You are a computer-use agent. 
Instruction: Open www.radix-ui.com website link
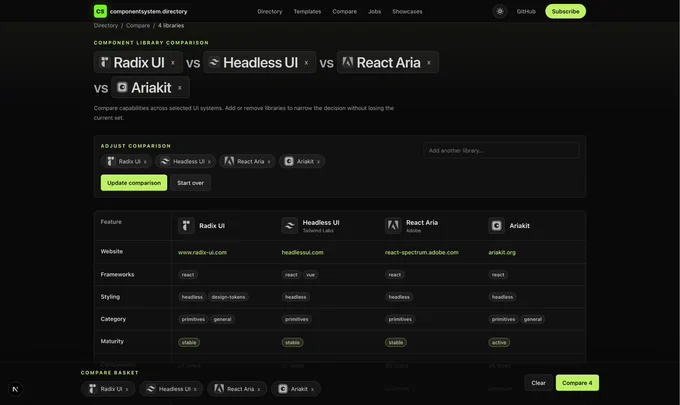click(x=203, y=252)
